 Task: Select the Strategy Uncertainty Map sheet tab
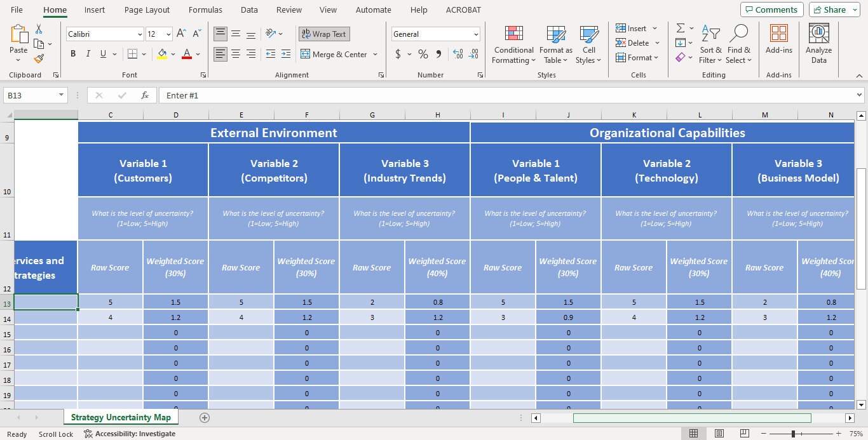pos(121,417)
